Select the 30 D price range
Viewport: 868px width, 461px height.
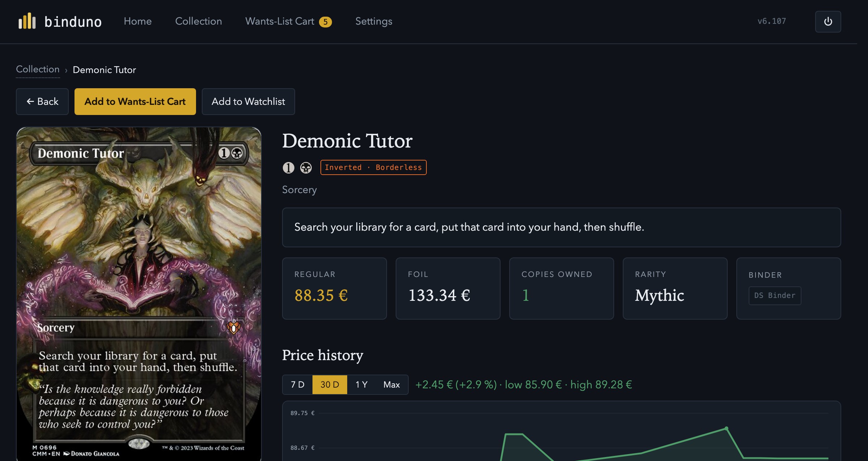pos(329,384)
